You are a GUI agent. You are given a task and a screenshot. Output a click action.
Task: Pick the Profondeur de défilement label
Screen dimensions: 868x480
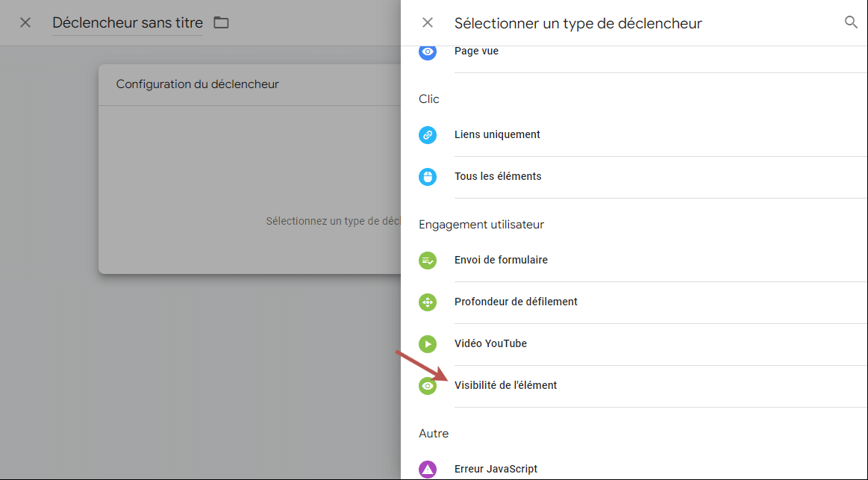coord(516,302)
